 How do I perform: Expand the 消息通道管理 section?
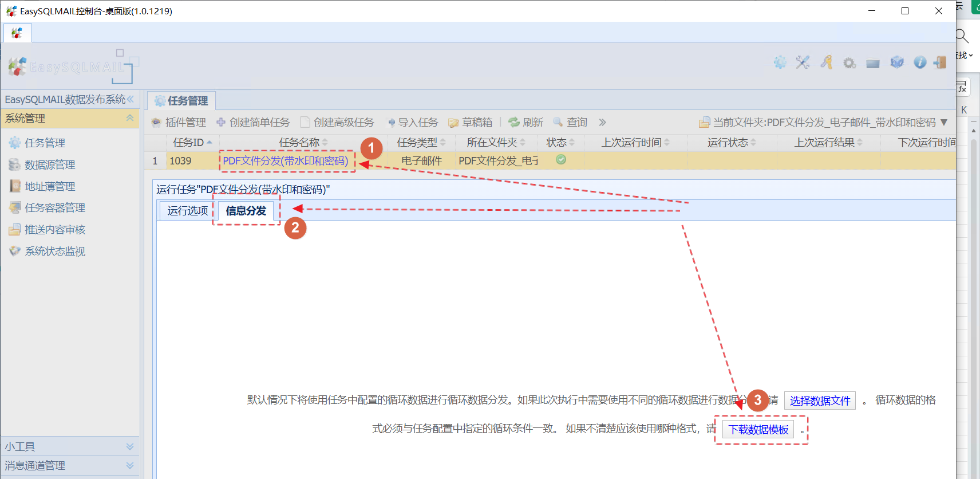tap(130, 465)
